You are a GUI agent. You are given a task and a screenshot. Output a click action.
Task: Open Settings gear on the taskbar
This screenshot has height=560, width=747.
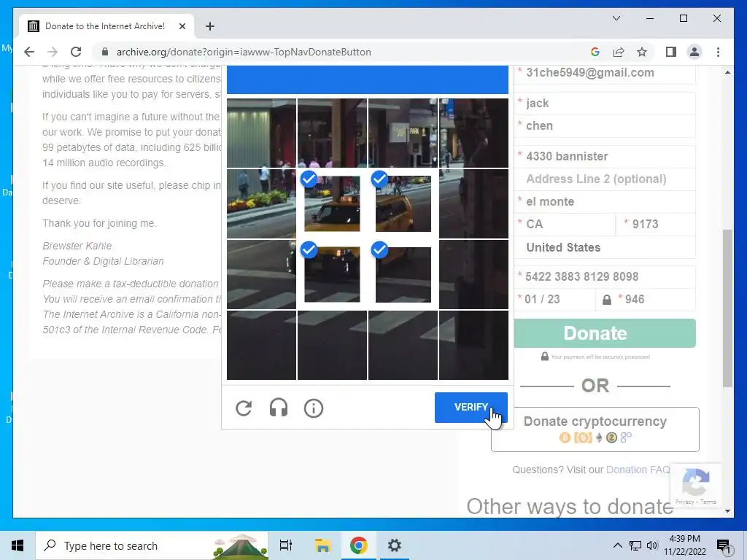(x=395, y=545)
